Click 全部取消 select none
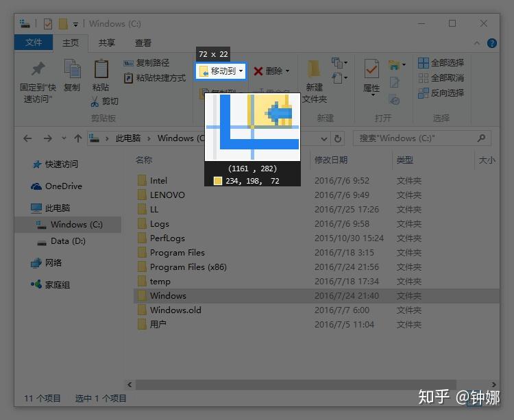This screenshot has width=514, height=420. click(441, 78)
